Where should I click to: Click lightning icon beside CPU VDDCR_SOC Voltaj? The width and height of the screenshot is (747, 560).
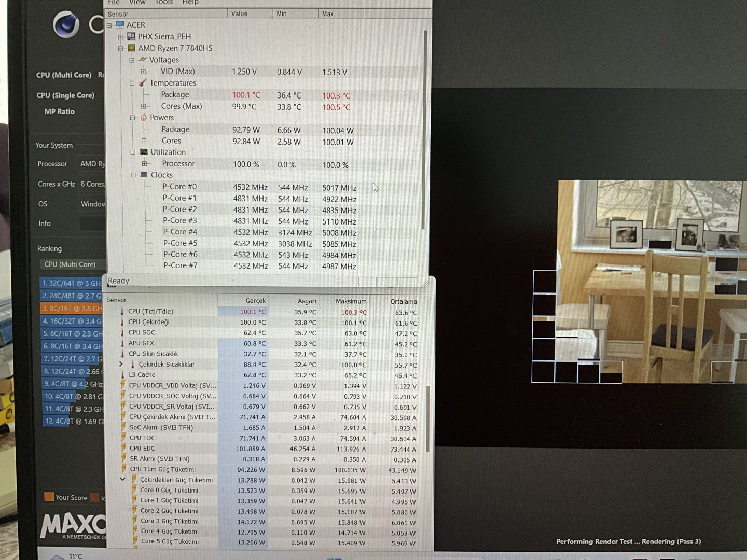pyautogui.click(x=123, y=396)
